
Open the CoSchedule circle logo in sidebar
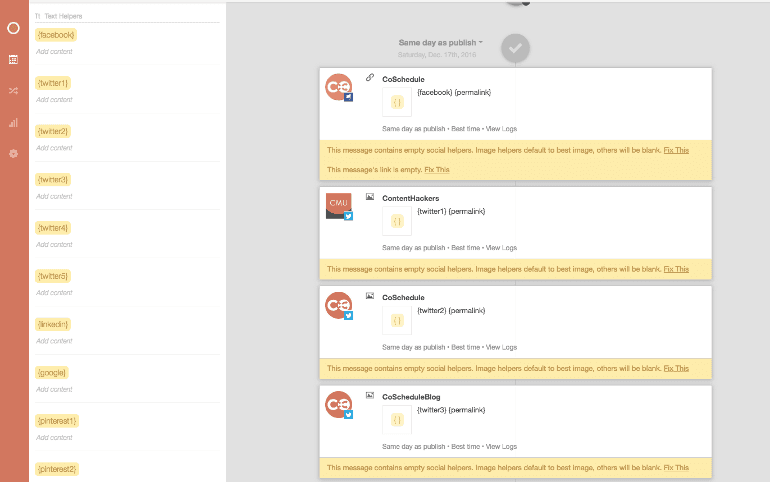pos(13,28)
